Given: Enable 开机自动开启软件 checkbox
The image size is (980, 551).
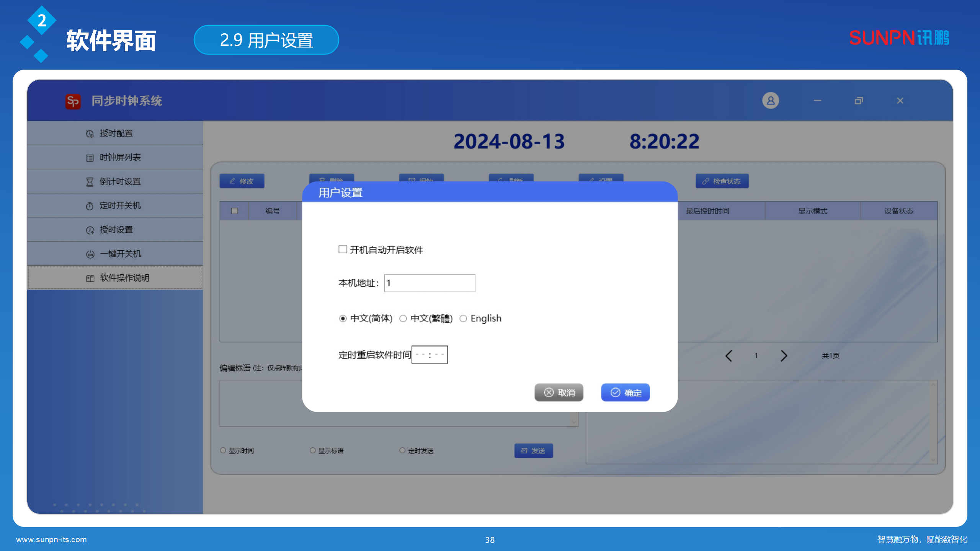Looking at the screenshot, I should pyautogui.click(x=343, y=249).
